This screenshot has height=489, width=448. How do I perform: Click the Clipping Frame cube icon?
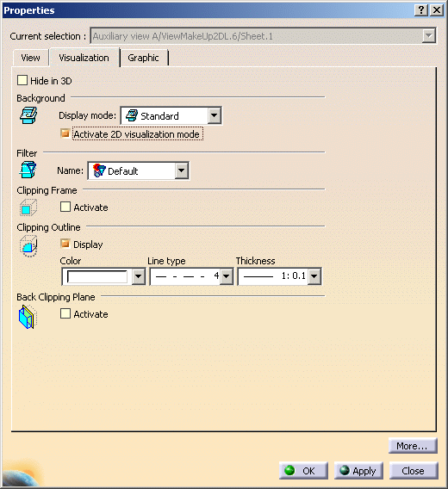click(x=28, y=207)
